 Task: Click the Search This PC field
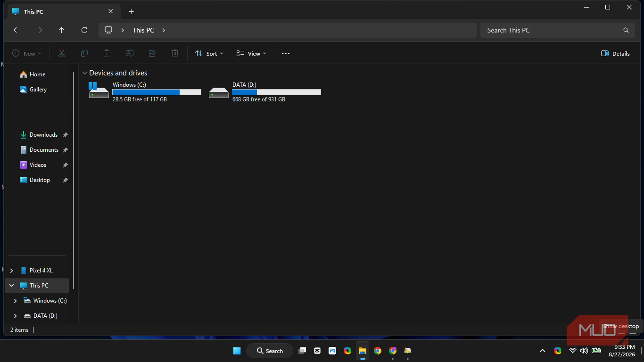point(557,30)
